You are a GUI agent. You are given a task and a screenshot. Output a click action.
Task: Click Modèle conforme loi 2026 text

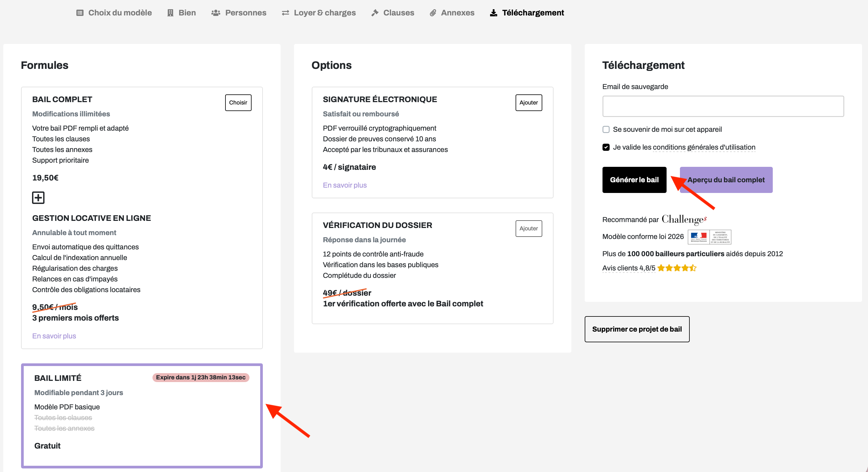pyautogui.click(x=643, y=237)
